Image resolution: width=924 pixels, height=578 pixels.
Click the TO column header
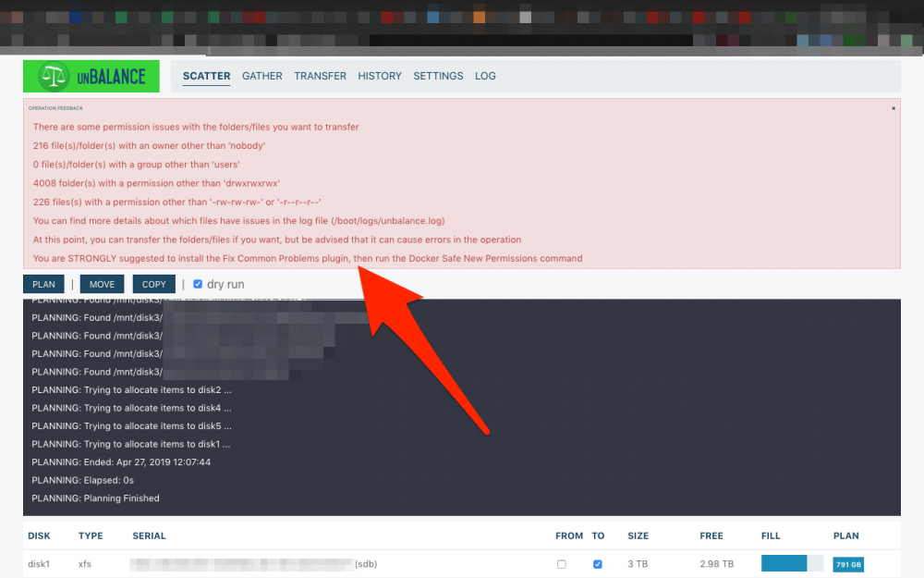click(x=598, y=536)
